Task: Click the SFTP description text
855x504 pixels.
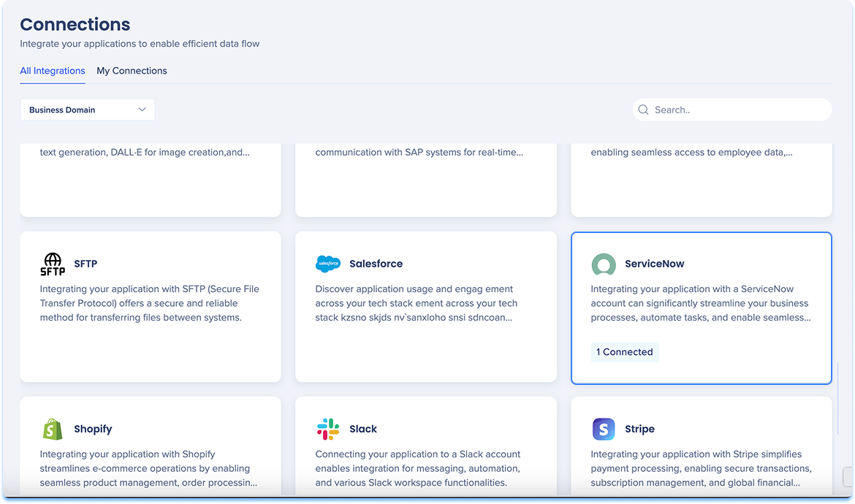Action: (x=149, y=303)
